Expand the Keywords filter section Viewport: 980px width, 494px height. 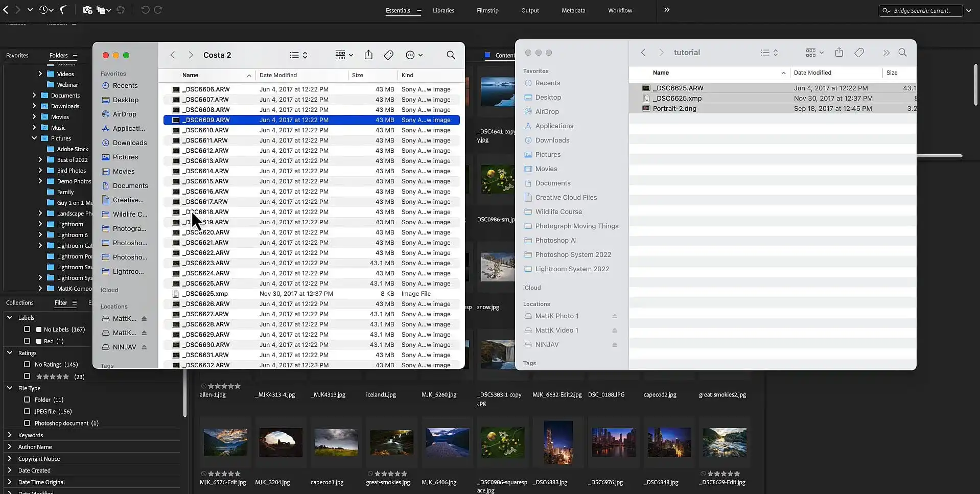pyautogui.click(x=10, y=435)
